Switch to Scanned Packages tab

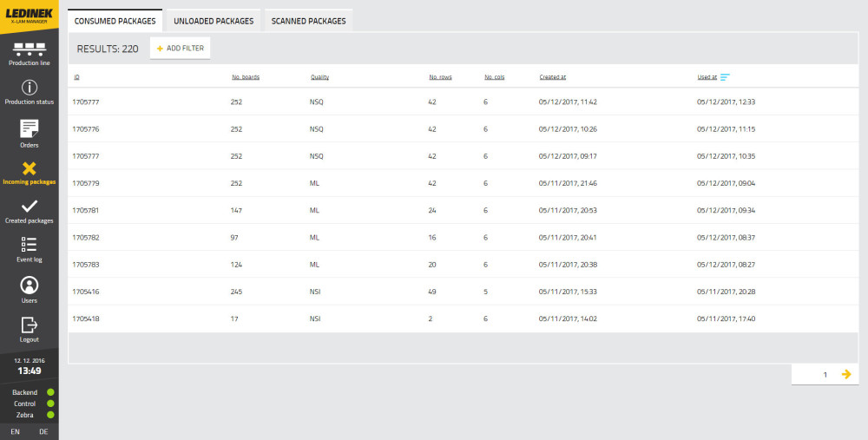coord(308,21)
